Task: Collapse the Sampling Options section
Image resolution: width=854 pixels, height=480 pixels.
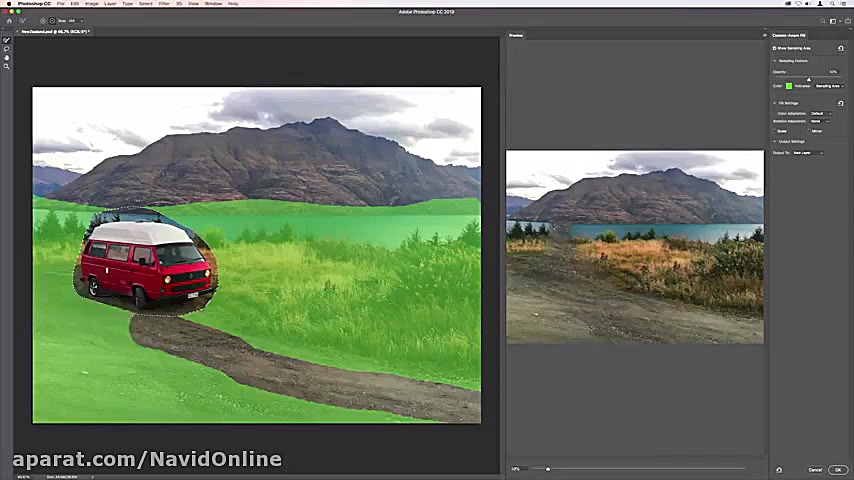Action: pyautogui.click(x=774, y=60)
